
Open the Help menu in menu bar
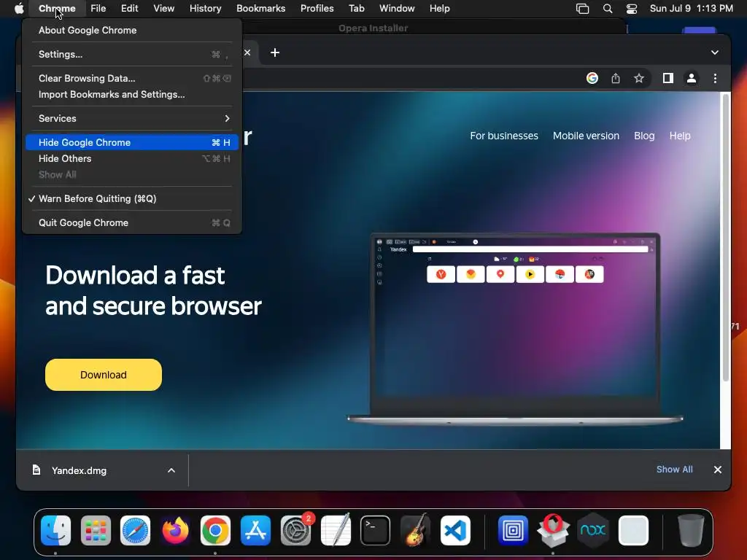tap(439, 9)
